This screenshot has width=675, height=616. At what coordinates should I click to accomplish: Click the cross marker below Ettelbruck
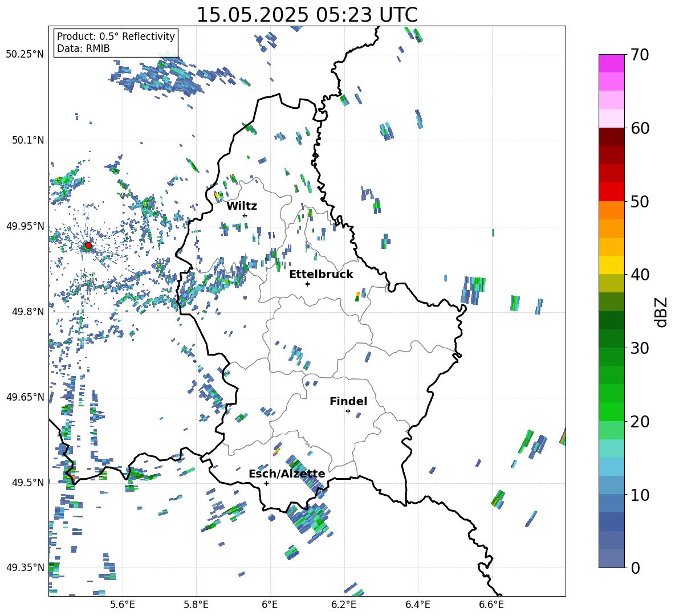coord(307,284)
